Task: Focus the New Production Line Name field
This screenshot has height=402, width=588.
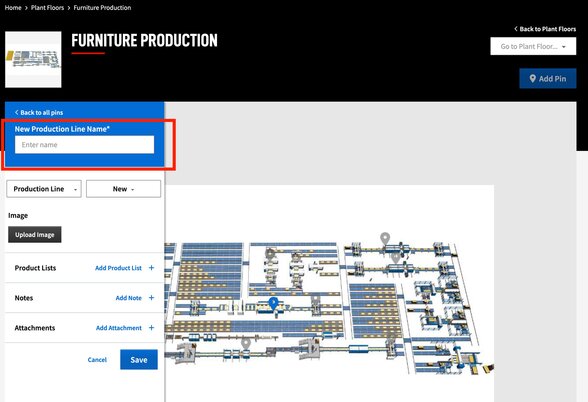Action: (x=84, y=145)
